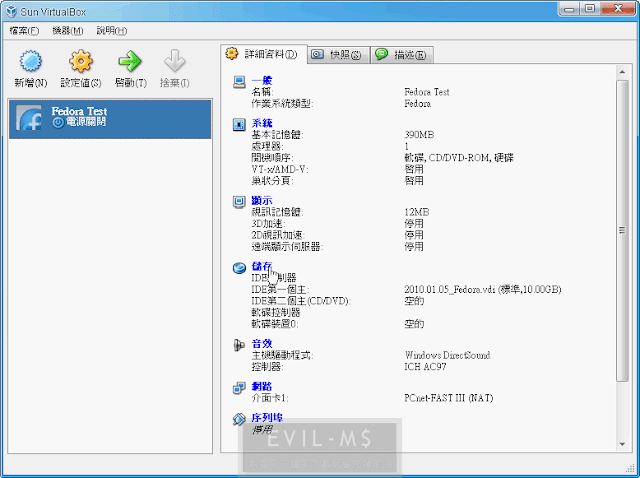The width and height of the screenshot is (640, 478).
Task: Click the 電源關閉 power state icon
Action: (58, 122)
